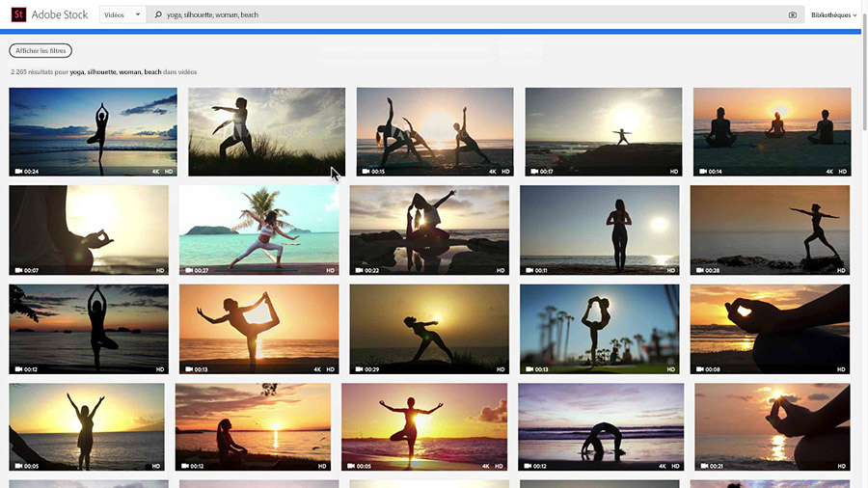Click the HD badge on the 00:17 video
This screenshot has height=488, width=868.
click(x=674, y=172)
